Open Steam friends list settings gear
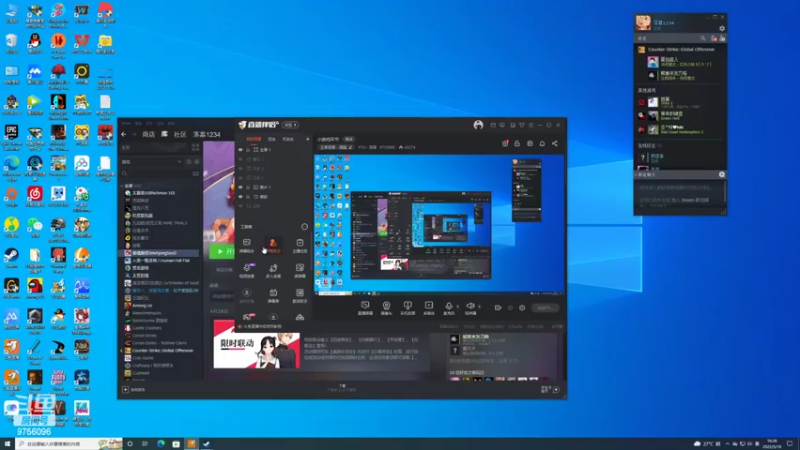The height and width of the screenshot is (450, 800). click(x=721, y=29)
